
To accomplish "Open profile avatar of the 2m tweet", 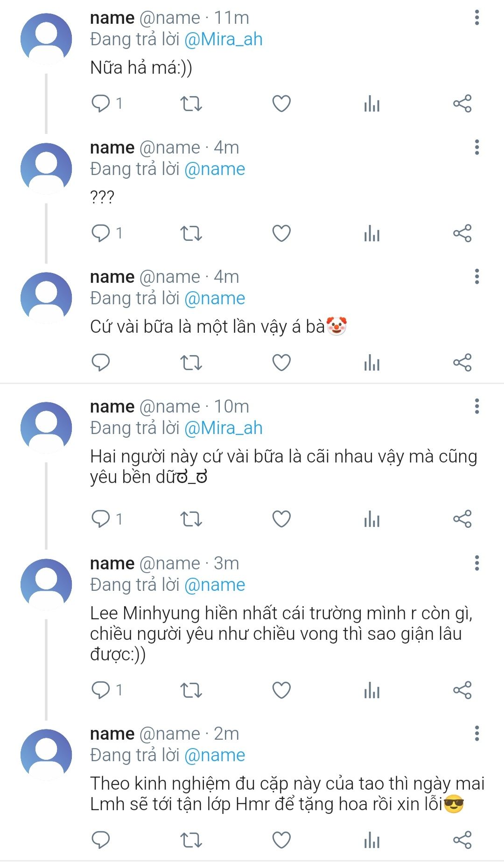I will pos(46,755).
